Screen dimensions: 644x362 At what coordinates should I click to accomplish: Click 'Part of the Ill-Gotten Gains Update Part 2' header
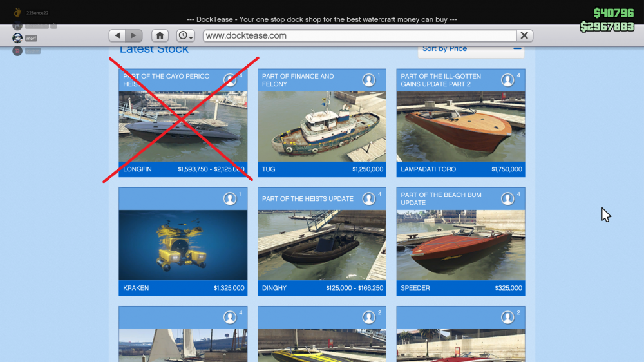coord(440,80)
